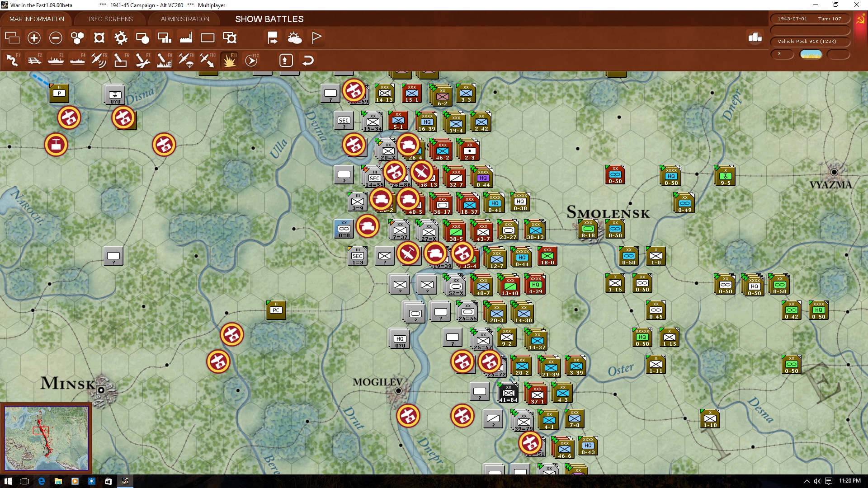Click the undo arrow icon
Image resolution: width=868 pixels, height=488 pixels.
pyautogui.click(x=308, y=60)
